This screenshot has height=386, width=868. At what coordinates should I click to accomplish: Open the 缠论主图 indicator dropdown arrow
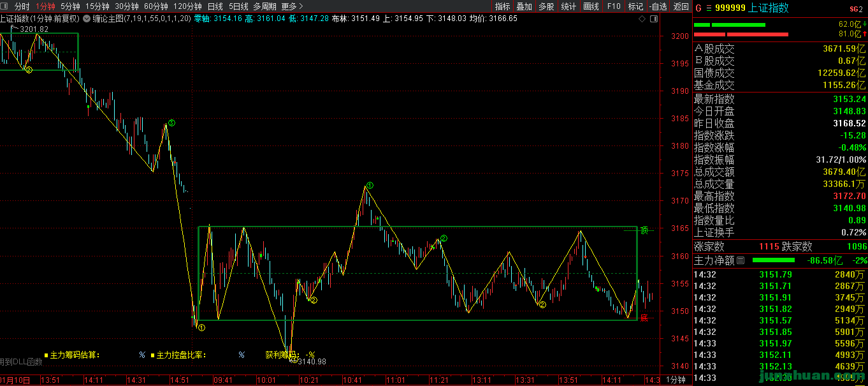pos(87,19)
